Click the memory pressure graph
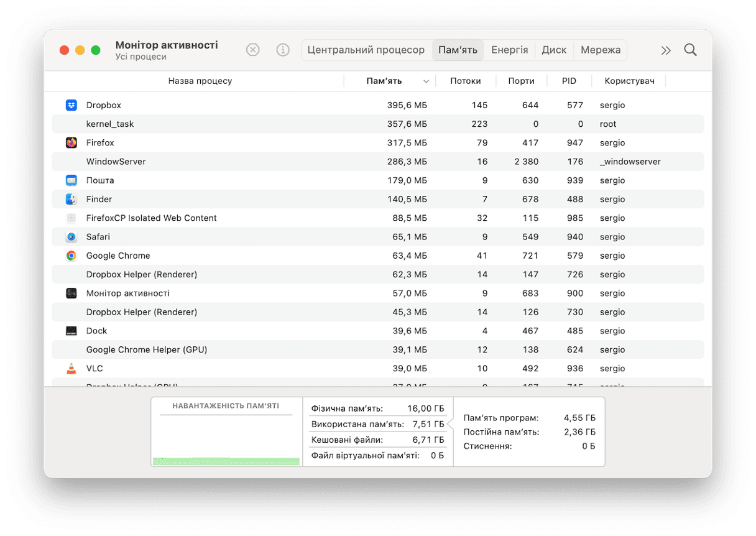Viewport: 756px width, 536px height. pyautogui.click(x=226, y=440)
